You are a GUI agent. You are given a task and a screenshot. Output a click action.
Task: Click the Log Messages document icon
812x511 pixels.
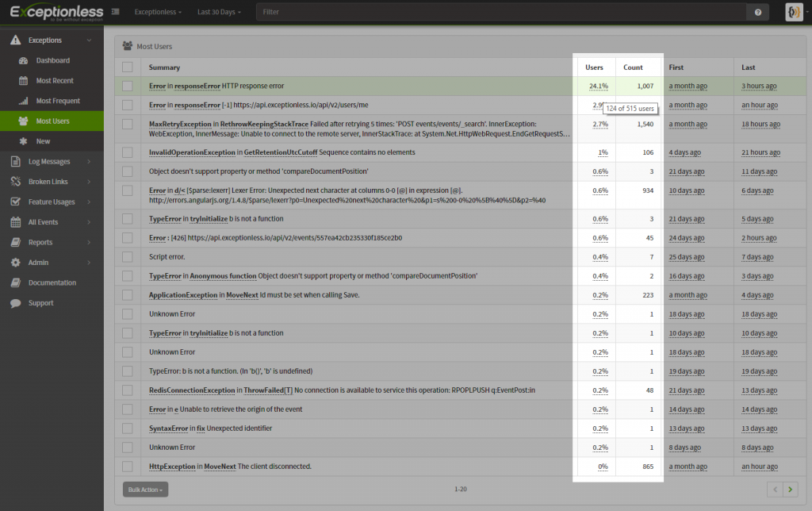click(16, 162)
